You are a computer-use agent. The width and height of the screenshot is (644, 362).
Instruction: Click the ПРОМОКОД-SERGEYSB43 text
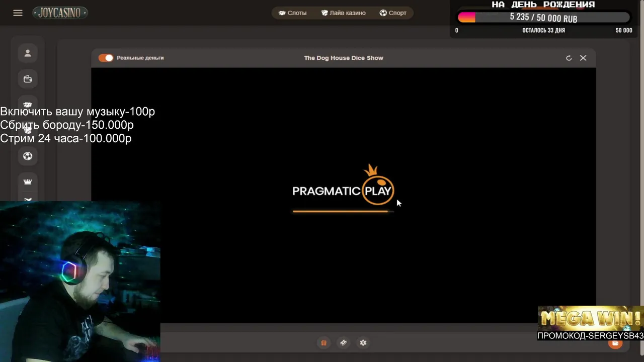591,335
